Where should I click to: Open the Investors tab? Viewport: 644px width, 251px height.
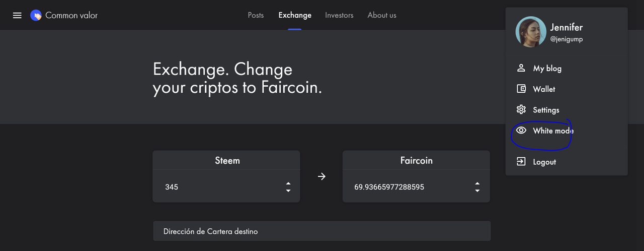(339, 15)
